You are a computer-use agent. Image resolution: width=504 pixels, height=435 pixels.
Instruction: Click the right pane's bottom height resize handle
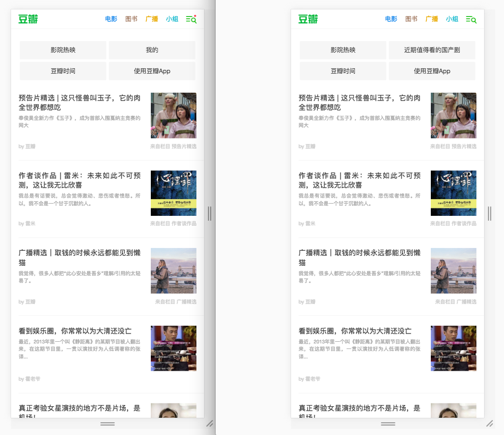[388, 424]
